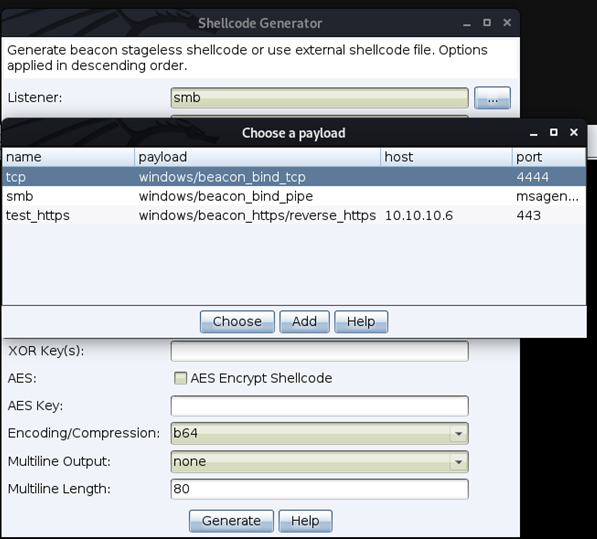Click the Choose button
The width and height of the screenshot is (597, 539).
[237, 322]
